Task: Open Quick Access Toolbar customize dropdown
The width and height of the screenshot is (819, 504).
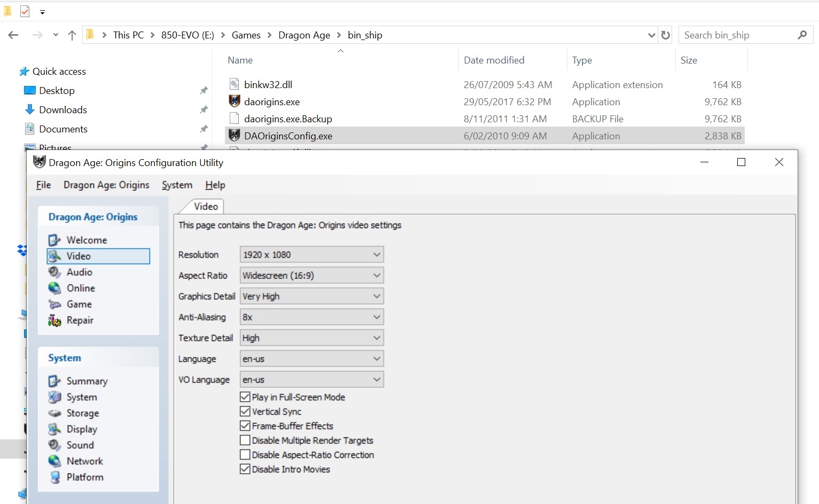Action: point(42,12)
